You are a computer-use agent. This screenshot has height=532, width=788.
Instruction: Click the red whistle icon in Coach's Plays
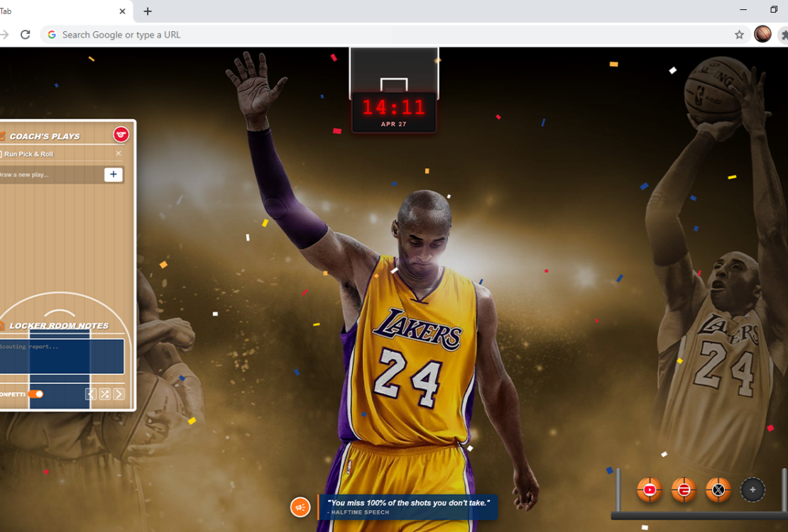coord(121,135)
